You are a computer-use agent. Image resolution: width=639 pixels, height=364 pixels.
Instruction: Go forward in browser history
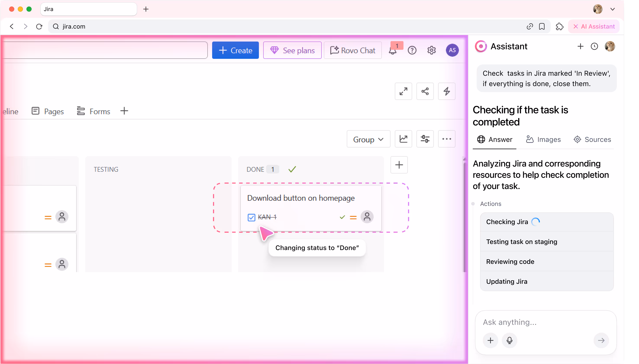tap(25, 26)
